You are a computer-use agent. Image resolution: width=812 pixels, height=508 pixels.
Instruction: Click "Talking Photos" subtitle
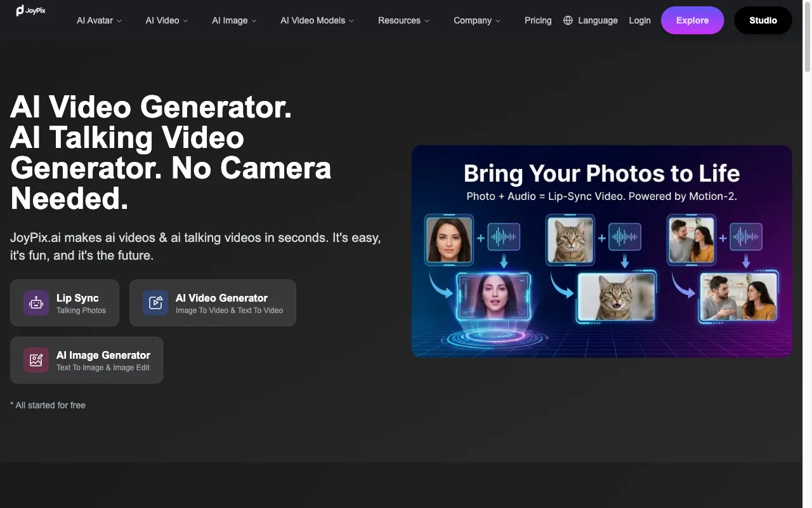(81, 311)
